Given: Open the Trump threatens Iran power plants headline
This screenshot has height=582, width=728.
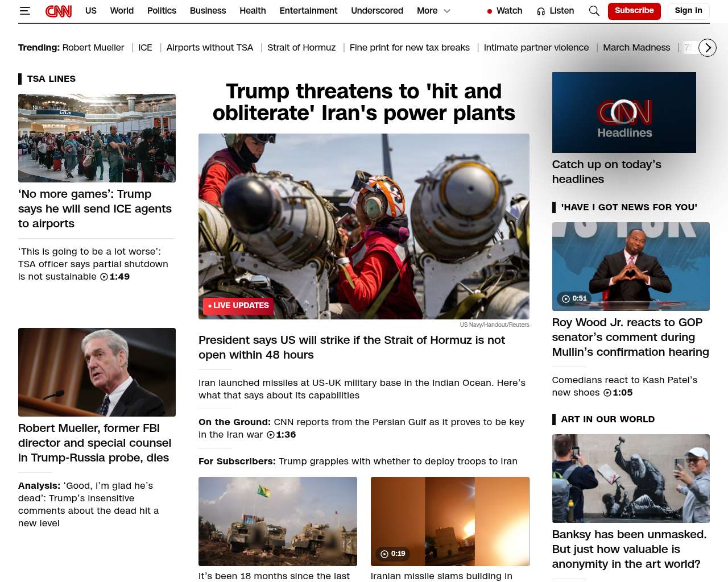Looking at the screenshot, I should click(x=364, y=102).
